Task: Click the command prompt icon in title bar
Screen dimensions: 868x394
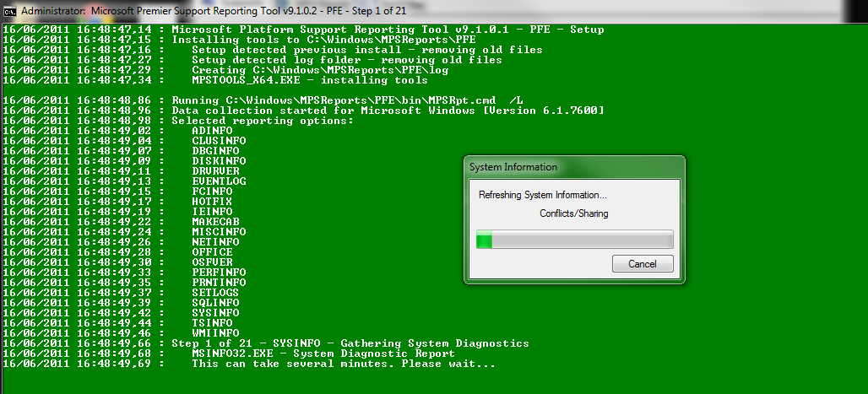Action: click(9, 10)
